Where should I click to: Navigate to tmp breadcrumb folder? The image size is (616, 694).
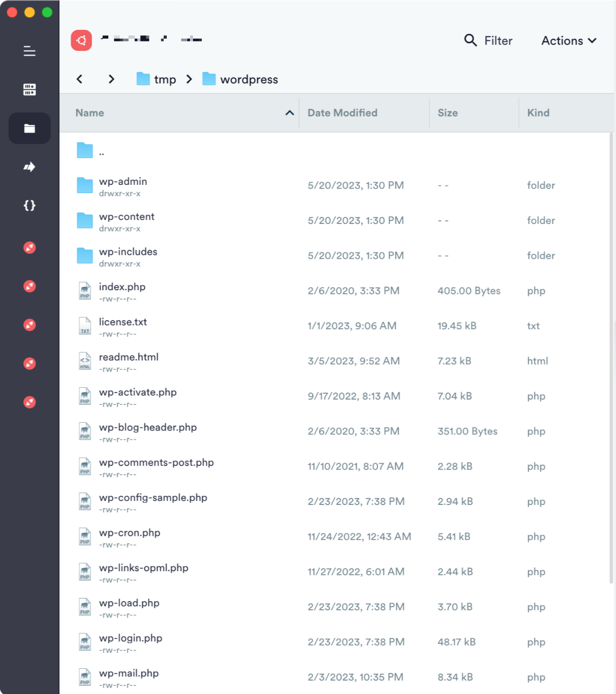click(x=157, y=79)
